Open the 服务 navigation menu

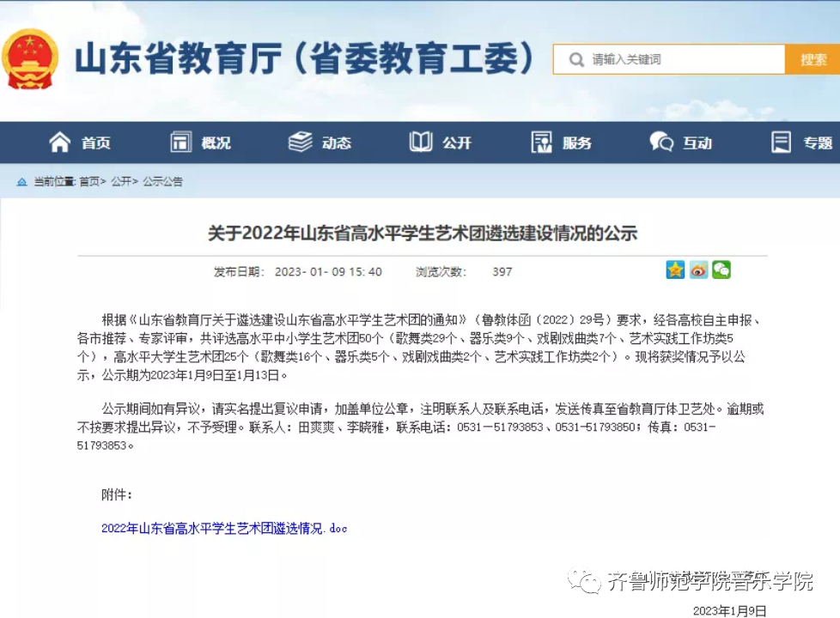pos(577,143)
